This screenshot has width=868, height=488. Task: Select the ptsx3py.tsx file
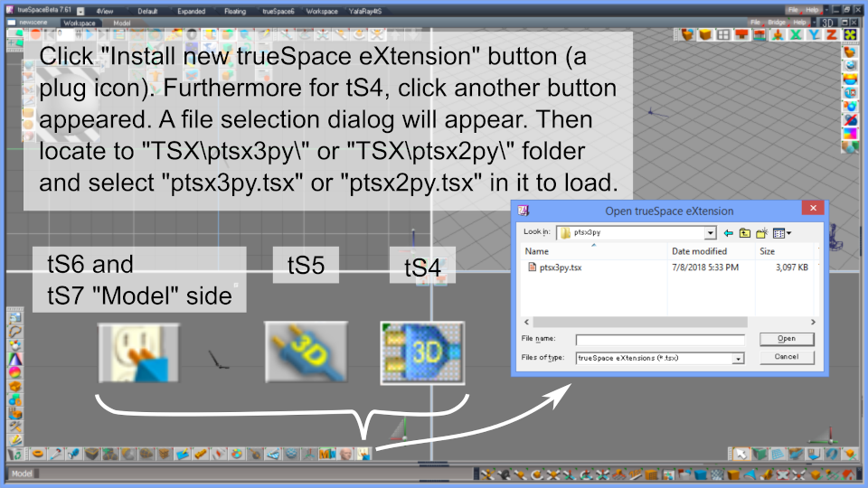561,267
